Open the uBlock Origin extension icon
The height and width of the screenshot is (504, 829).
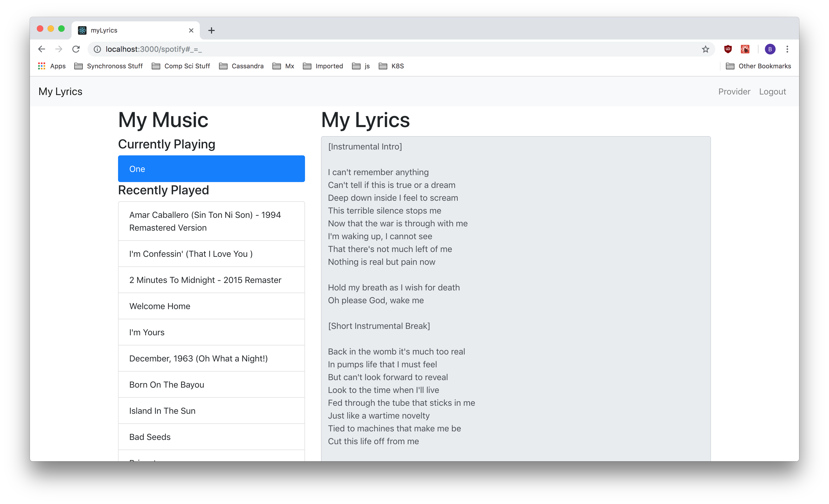tap(728, 49)
